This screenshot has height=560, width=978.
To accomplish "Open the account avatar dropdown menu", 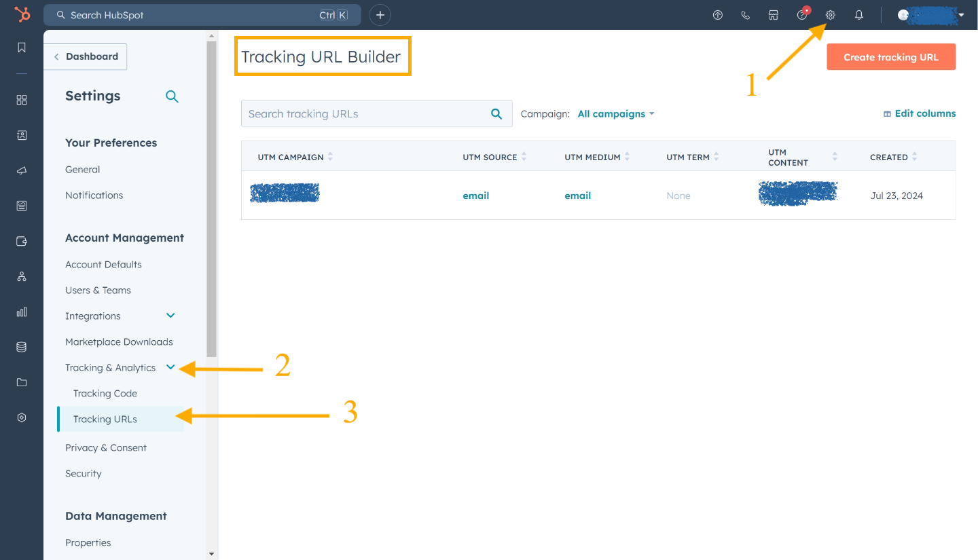I will [x=930, y=14].
